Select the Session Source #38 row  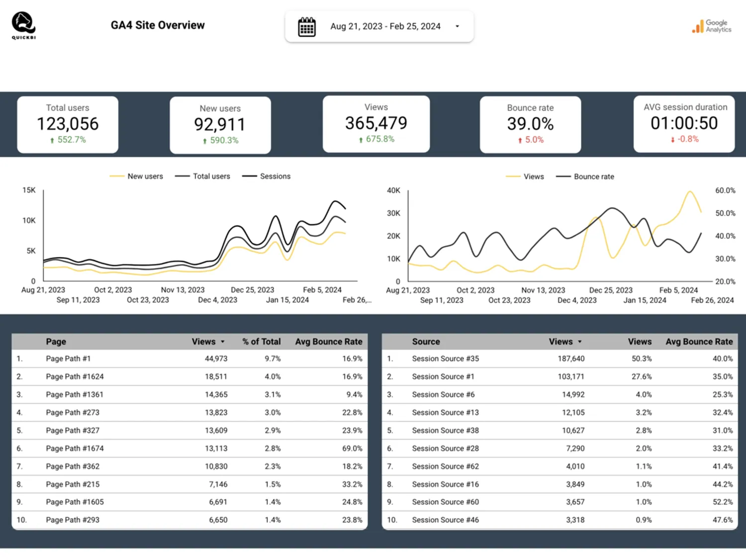560,430
